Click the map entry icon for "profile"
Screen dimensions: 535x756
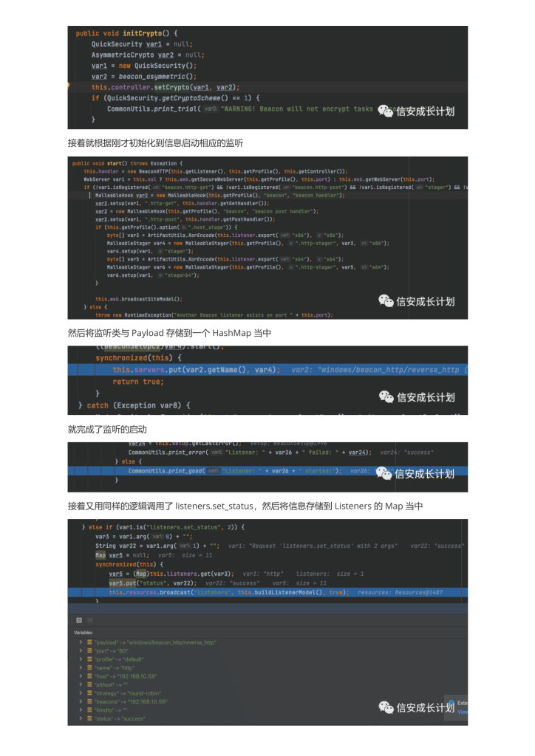(89, 659)
